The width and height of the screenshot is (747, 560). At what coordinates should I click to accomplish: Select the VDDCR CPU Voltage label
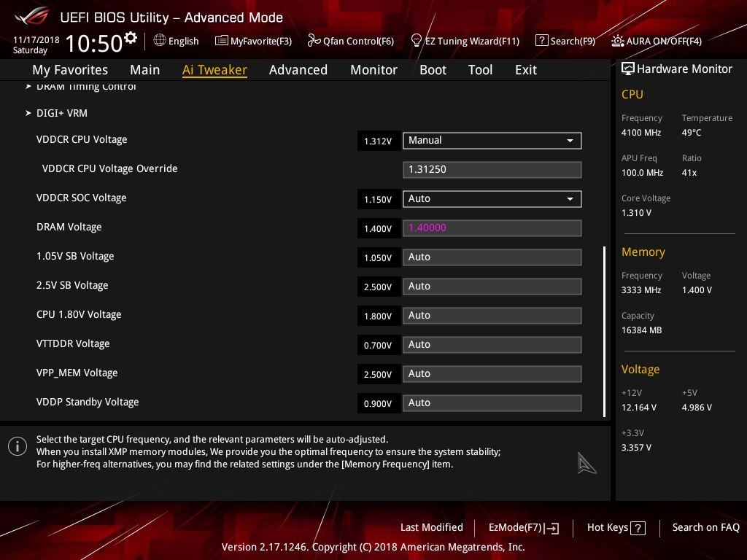82,139
